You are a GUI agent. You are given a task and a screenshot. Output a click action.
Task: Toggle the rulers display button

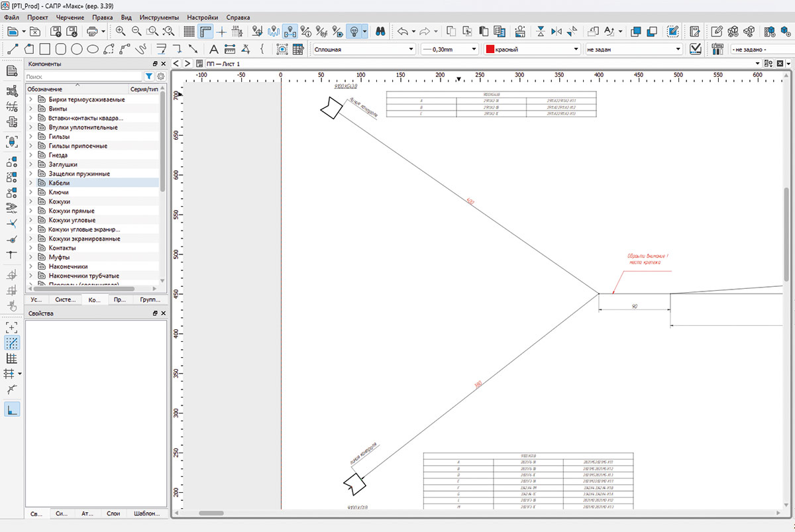tap(205, 31)
